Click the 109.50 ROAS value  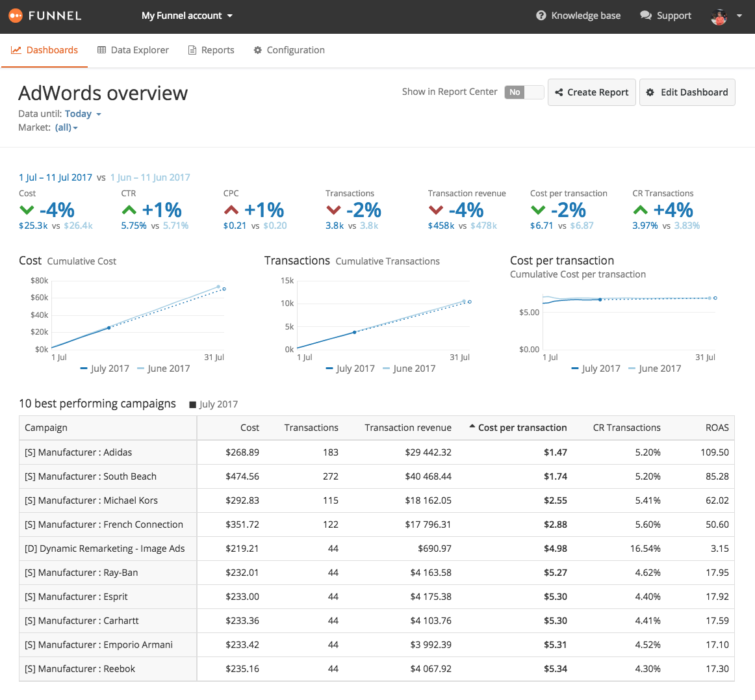click(x=715, y=452)
